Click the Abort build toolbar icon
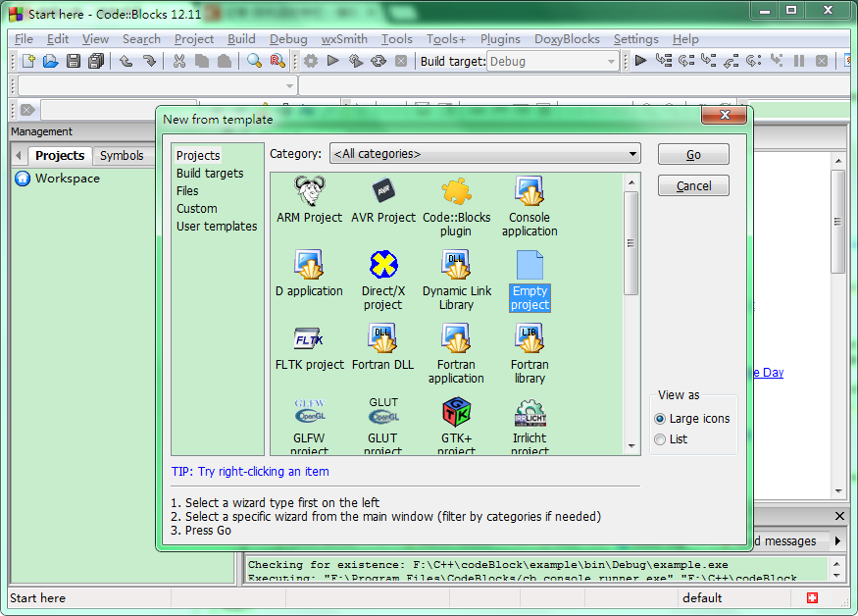The height and width of the screenshot is (616, 858). [401, 61]
